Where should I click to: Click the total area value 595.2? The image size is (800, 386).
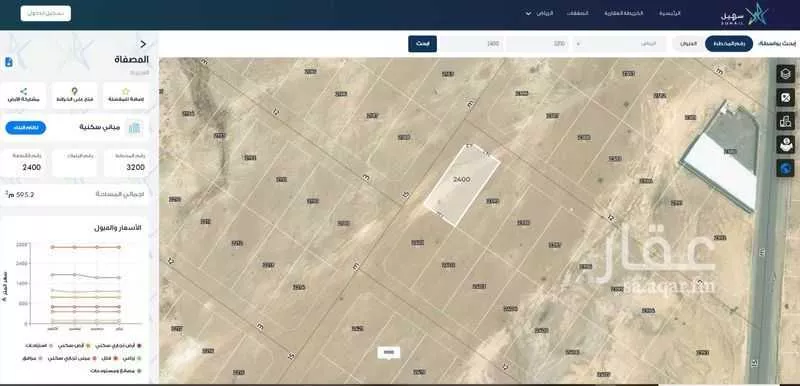pyautogui.click(x=19, y=194)
